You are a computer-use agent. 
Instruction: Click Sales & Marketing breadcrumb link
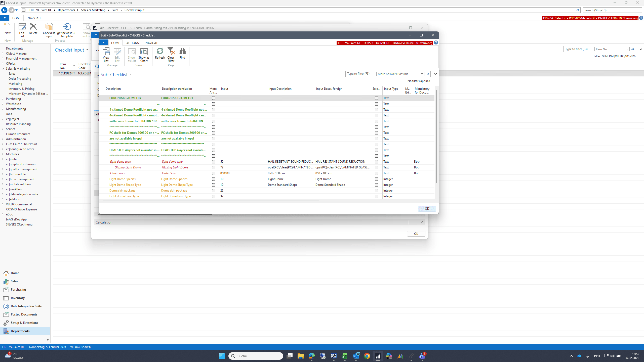point(93,10)
